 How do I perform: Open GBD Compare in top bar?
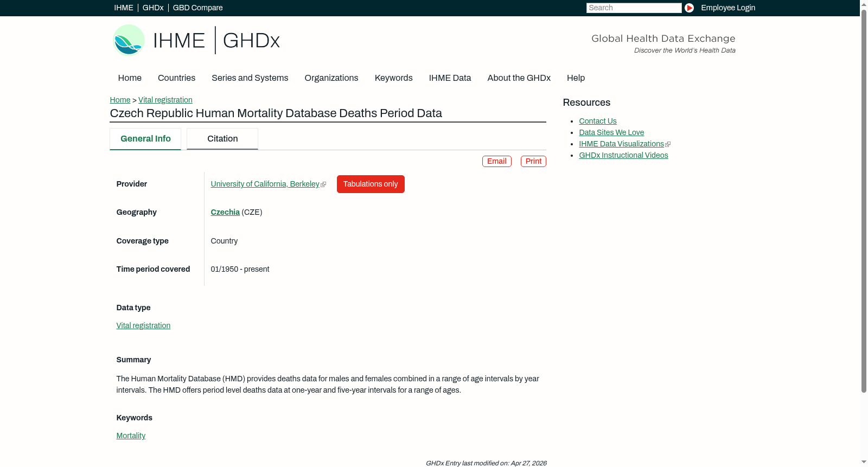[198, 8]
